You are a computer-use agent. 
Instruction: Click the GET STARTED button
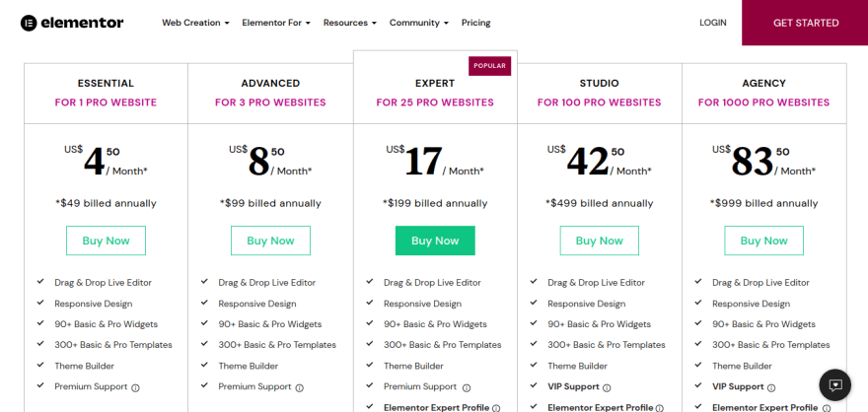click(x=805, y=23)
